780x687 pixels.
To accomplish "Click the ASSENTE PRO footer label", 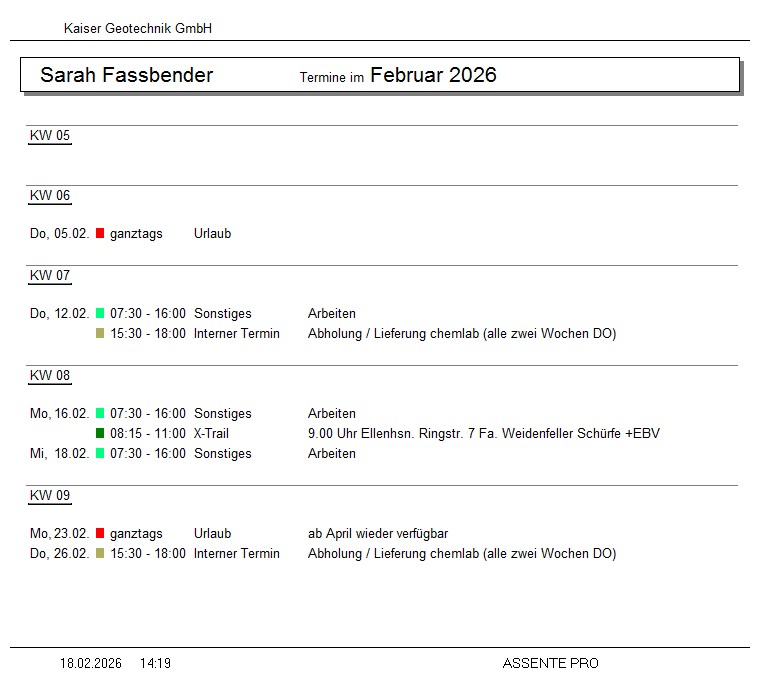I will (550, 663).
